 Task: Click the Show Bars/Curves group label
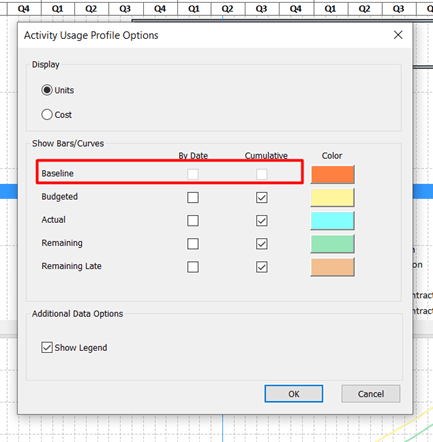pyautogui.click(x=68, y=143)
